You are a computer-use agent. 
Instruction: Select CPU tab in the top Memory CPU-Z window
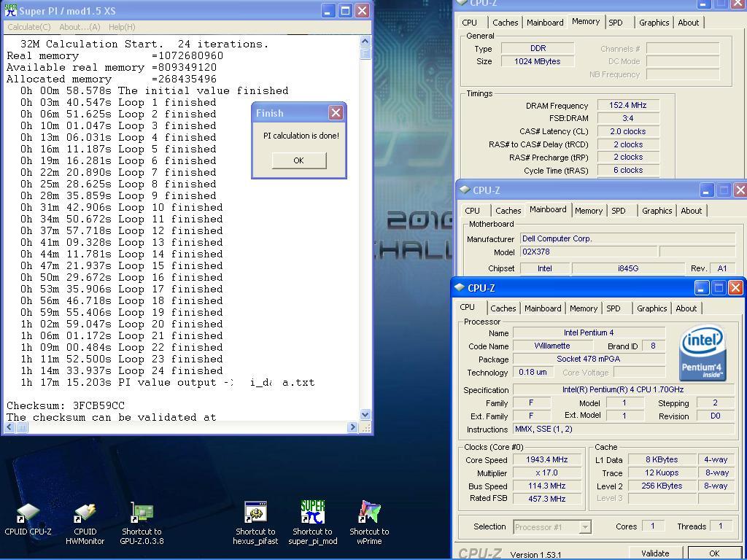point(469,23)
